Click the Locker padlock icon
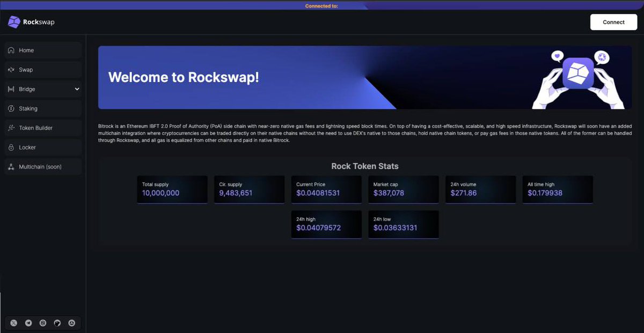The width and height of the screenshot is (644, 333). click(x=11, y=147)
